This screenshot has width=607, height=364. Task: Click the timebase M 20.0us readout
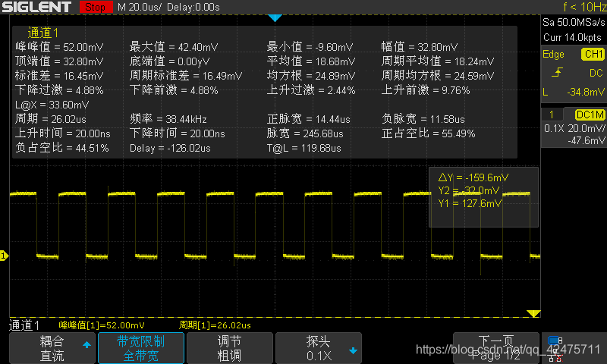pos(140,7)
